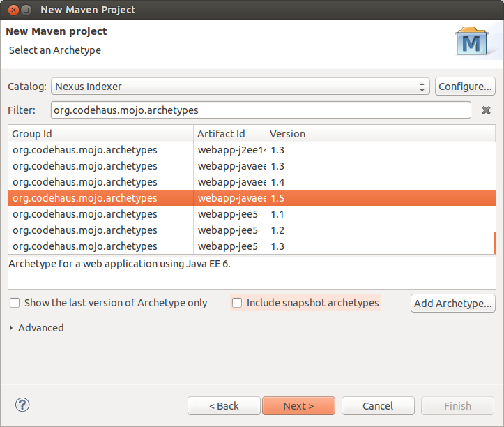
Task: Click the Configure... button
Action: coord(465,87)
